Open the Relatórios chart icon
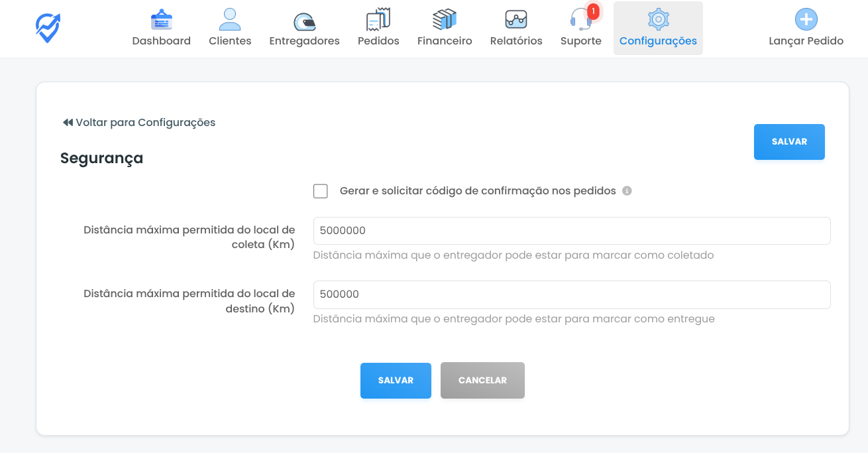The image size is (868, 453). pyautogui.click(x=516, y=20)
